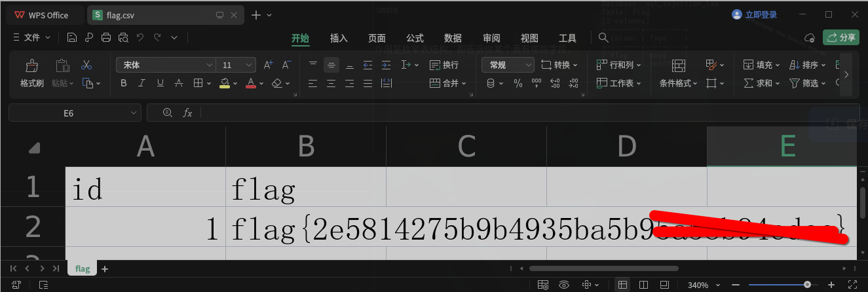Click the Print icon in quick access toolbar
Image resolution: width=868 pixels, height=292 pixels.
105,38
